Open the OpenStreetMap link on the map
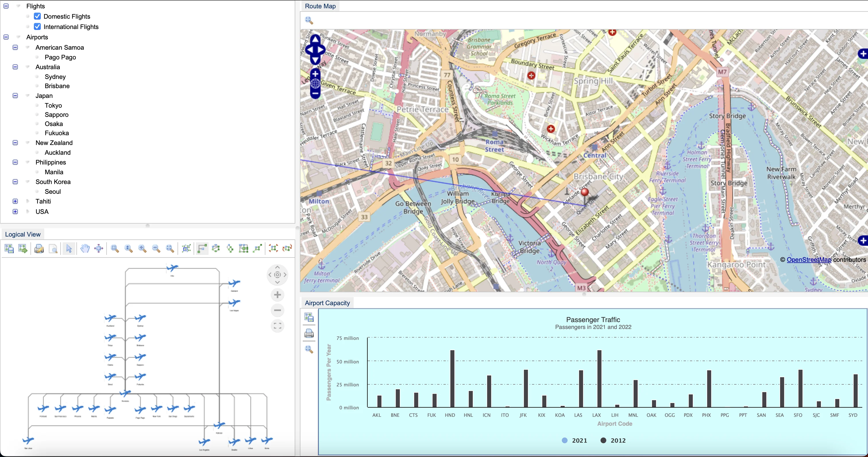Viewport: 868px width, 457px height. tap(809, 260)
